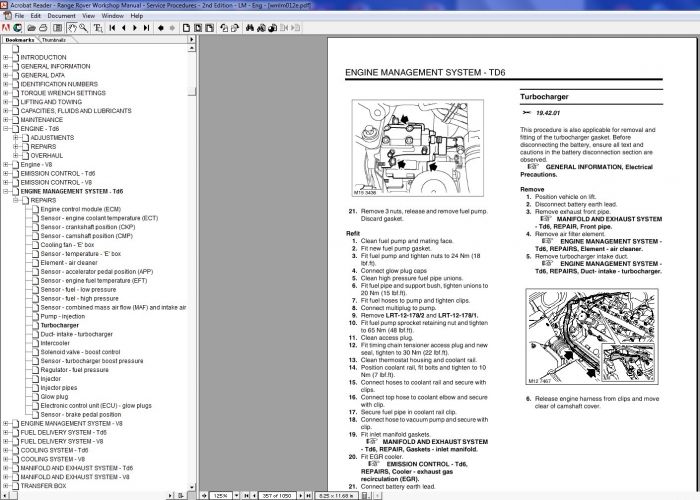Rotate view counterclockwise icon
The height and width of the screenshot is (500, 700).
224,28
